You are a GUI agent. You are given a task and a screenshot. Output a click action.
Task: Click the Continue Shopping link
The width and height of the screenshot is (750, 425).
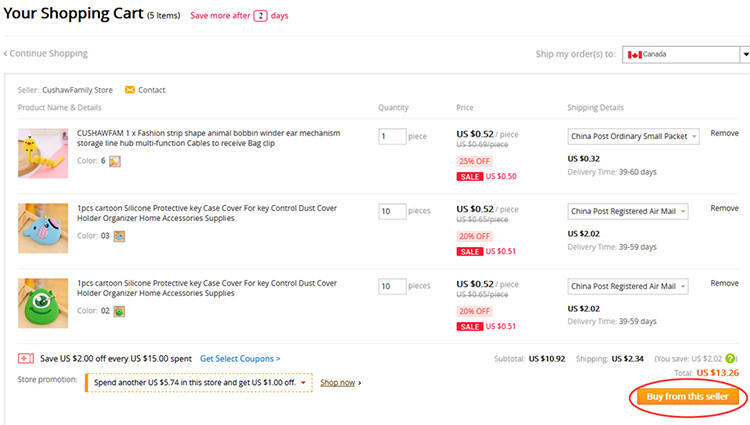46,53
